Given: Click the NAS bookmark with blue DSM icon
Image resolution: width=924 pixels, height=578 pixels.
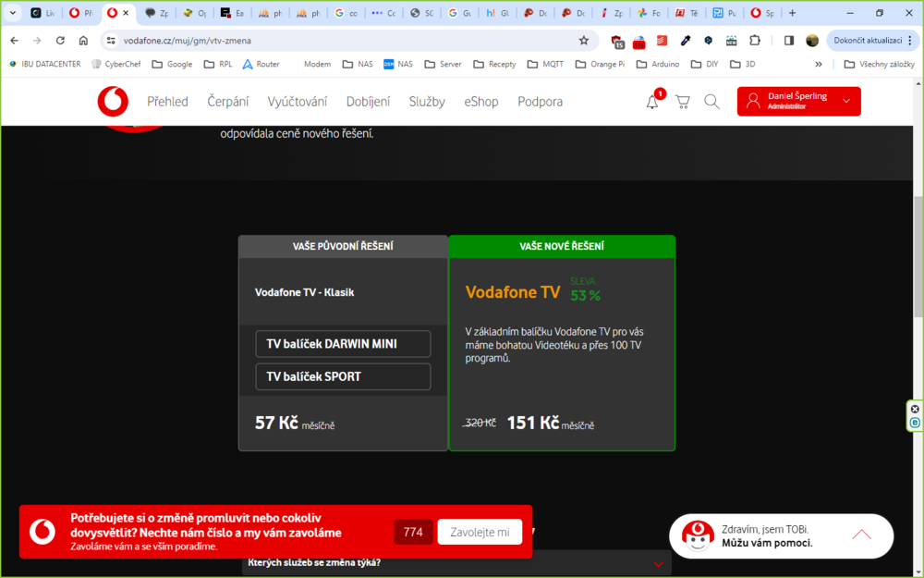Looking at the screenshot, I should (398, 64).
